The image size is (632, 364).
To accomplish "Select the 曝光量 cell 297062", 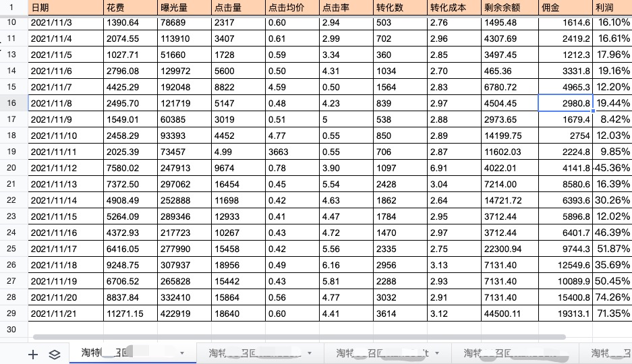I will click(x=185, y=184).
